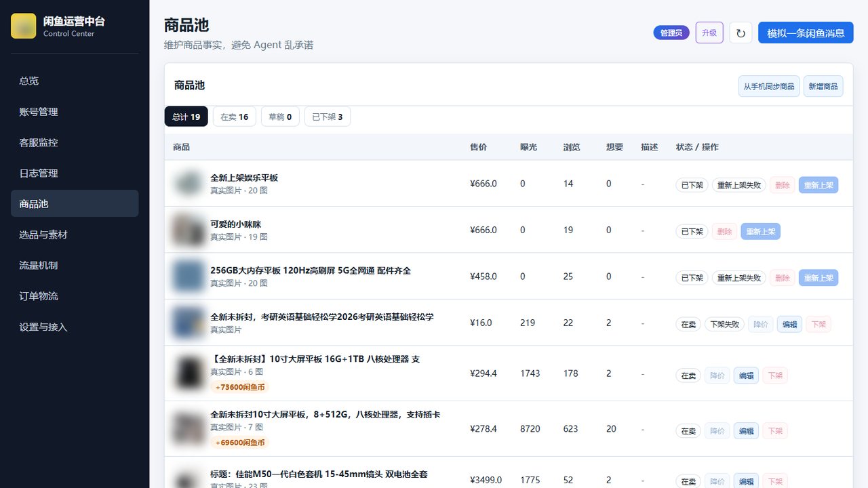Click 编辑 for 16G+1TB 平板 product
The width and height of the screenshot is (868, 488).
click(x=746, y=375)
